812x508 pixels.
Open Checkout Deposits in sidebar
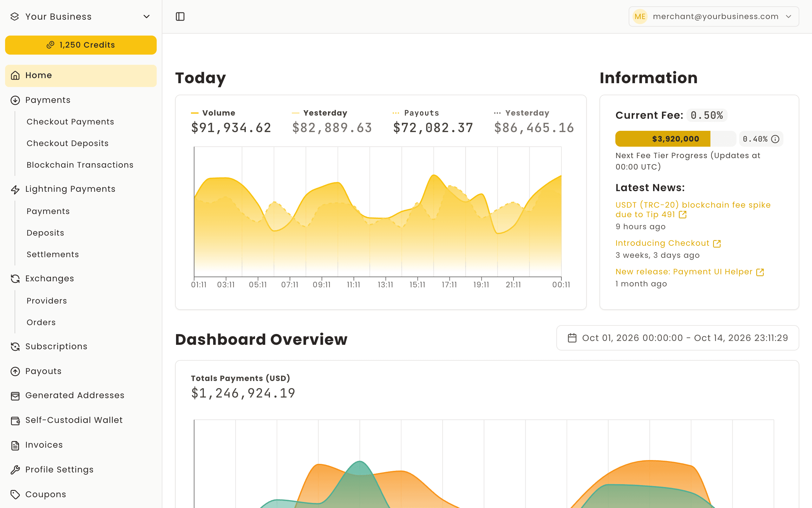[x=68, y=143]
